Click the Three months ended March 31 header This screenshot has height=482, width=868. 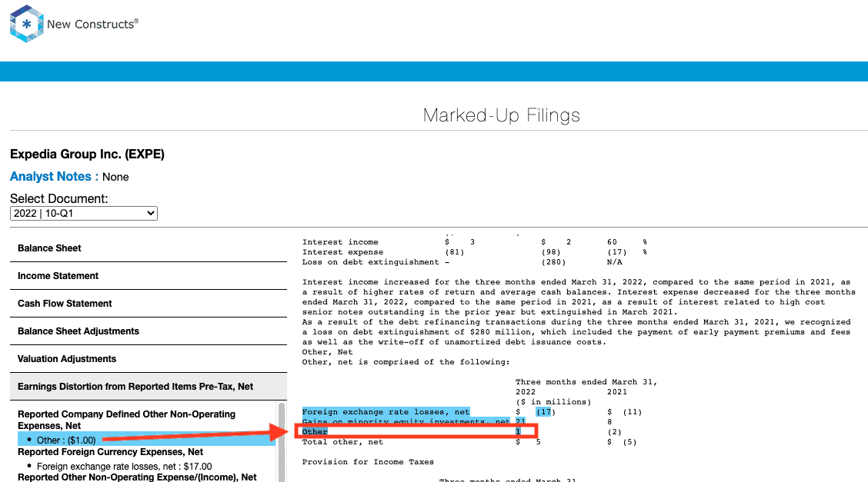click(x=586, y=382)
